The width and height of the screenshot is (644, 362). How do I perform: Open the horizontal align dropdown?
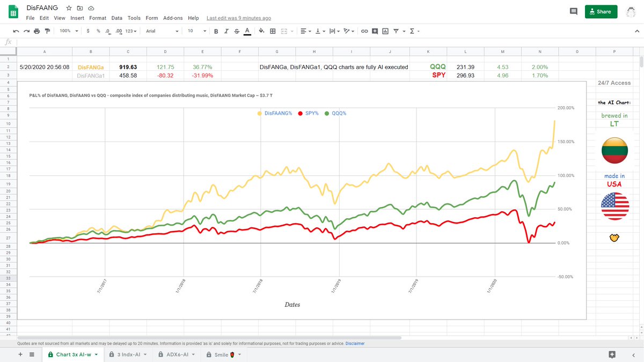coord(305,31)
